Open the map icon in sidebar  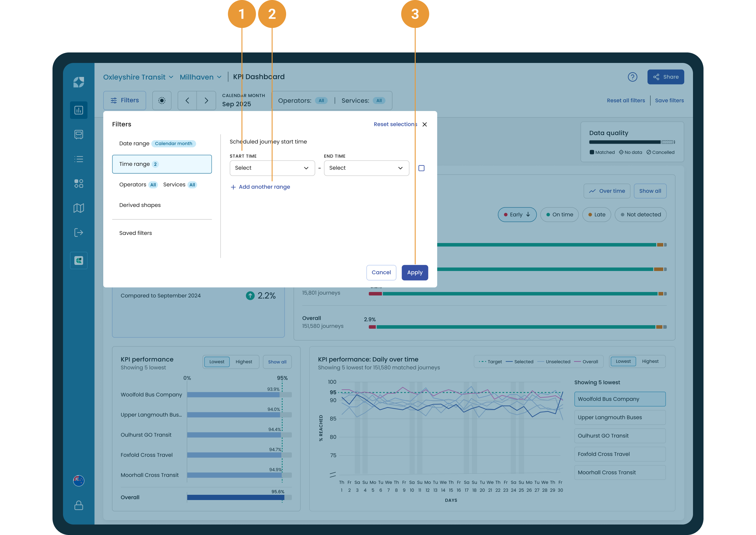click(78, 208)
